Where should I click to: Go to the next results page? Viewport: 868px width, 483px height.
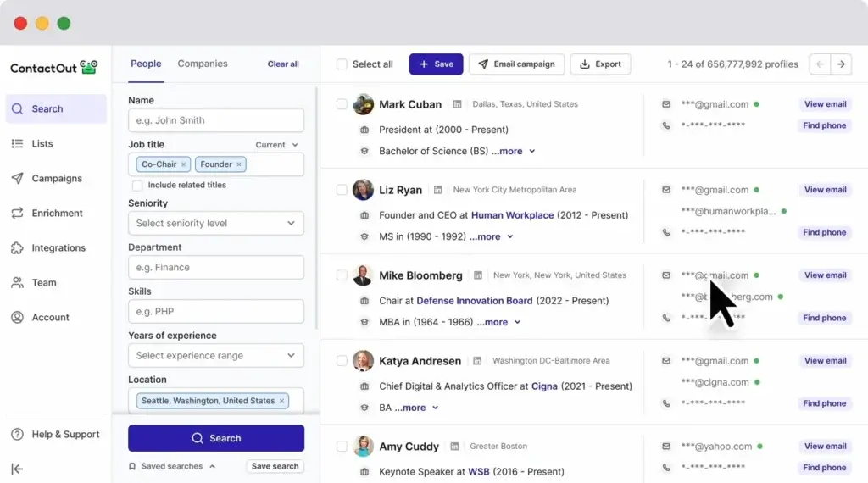842,64
